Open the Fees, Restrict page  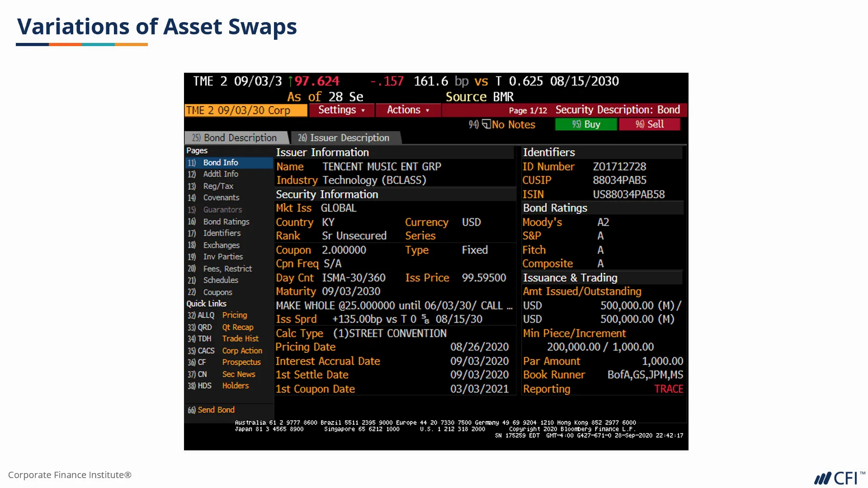[x=227, y=269]
